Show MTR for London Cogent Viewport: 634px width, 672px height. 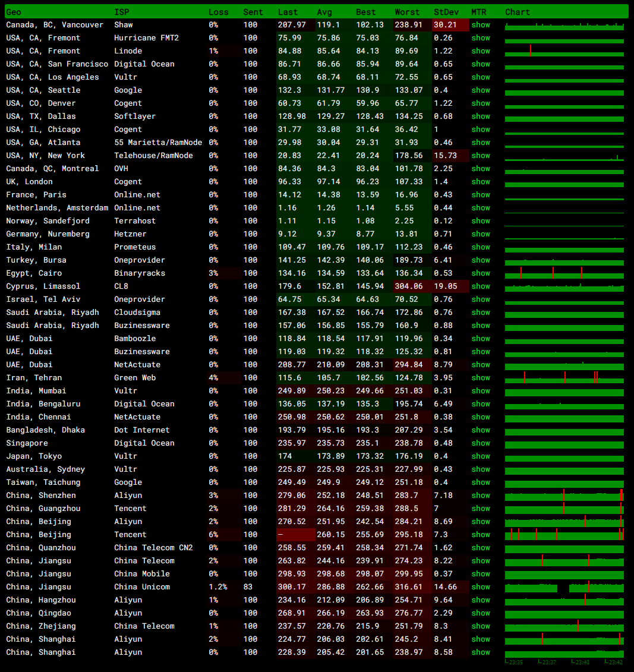(481, 182)
